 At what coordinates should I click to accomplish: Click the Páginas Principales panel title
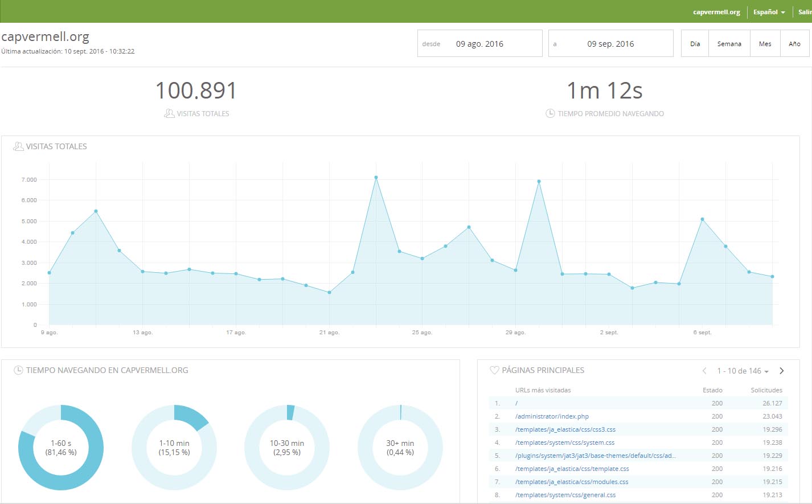pyautogui.click(x=543, y=370)
